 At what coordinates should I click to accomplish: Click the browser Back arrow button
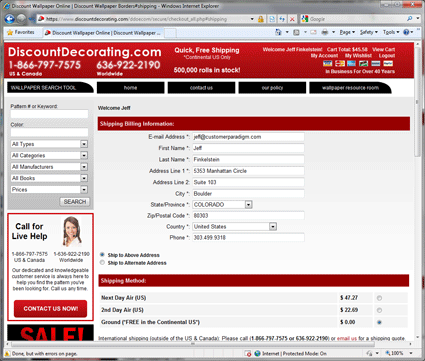(10, 19)
